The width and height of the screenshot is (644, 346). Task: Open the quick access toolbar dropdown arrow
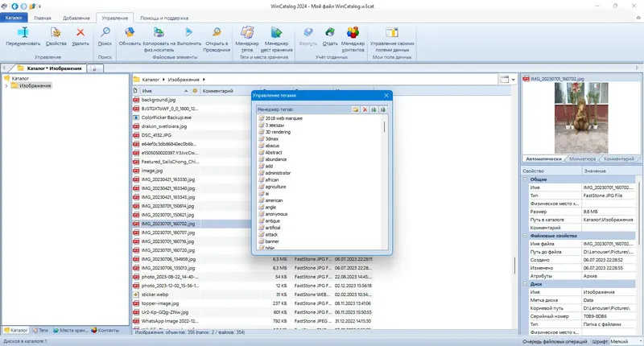39,6
